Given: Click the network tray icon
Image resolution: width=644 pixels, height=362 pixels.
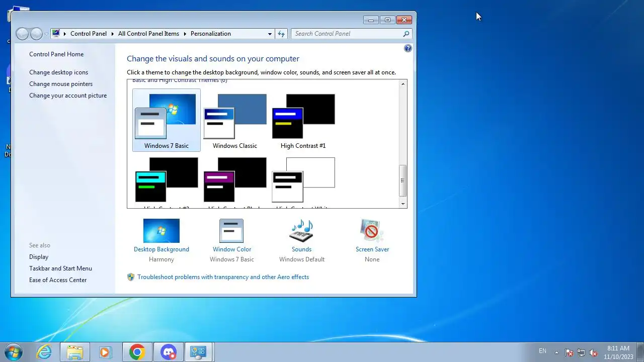Looking at the screenshot, I should (581, 352).
